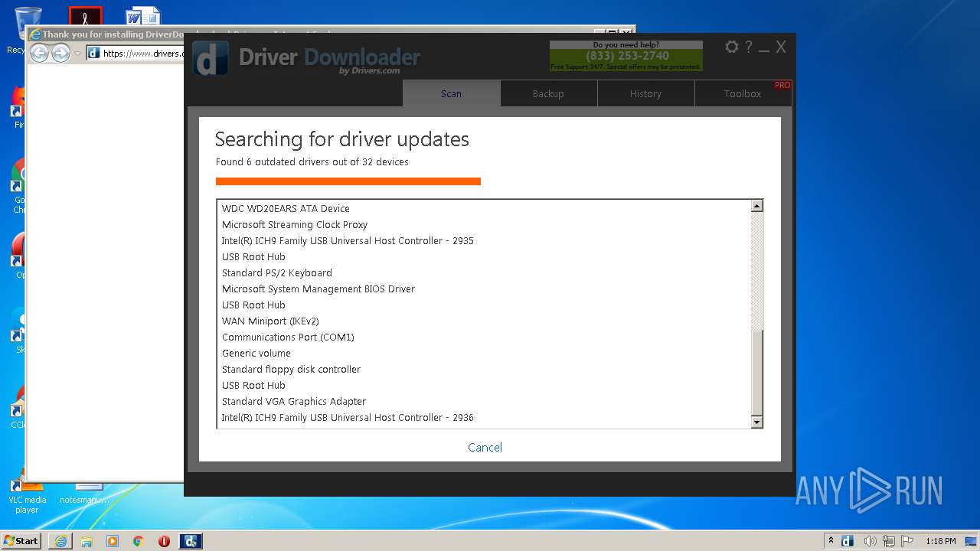Select 'Standard VGA Graphics Adapter' row

click(x=484, y=401)
